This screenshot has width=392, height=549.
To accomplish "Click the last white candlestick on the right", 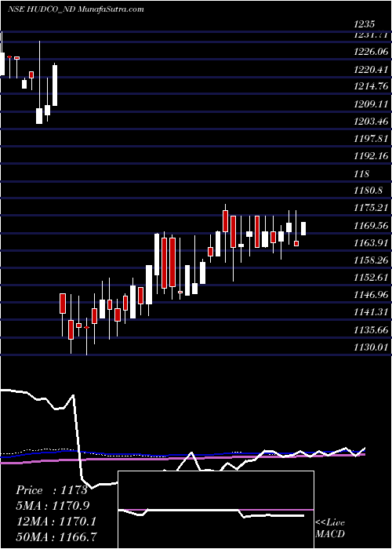I will point(303,229).
